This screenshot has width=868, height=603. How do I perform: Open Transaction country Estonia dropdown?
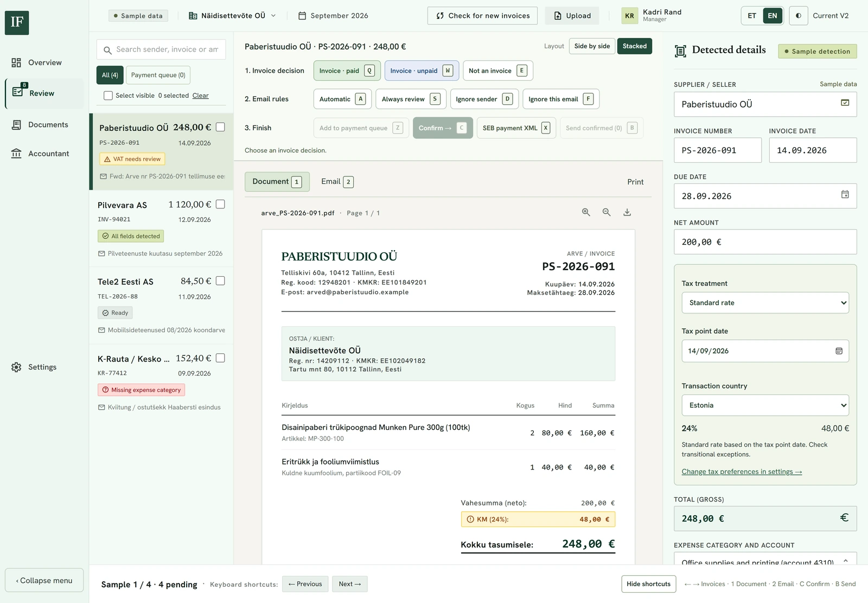765,405
